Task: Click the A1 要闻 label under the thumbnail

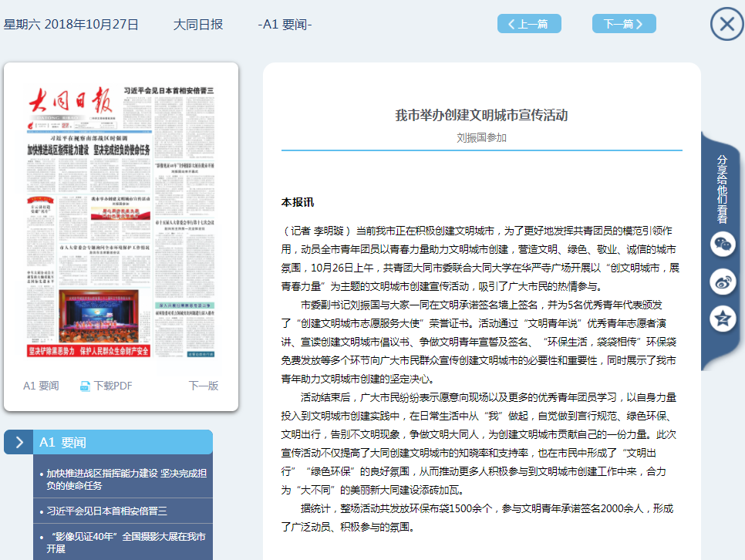Action: (42, 386)
